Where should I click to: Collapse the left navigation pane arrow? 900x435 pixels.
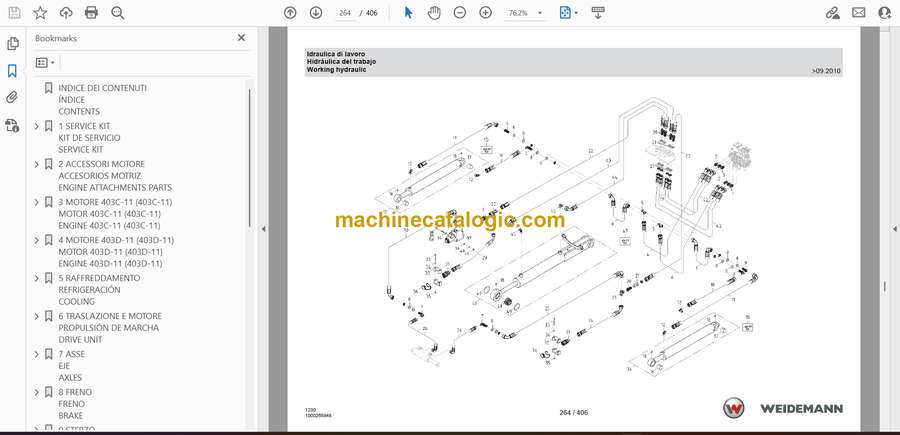(263, 229)
